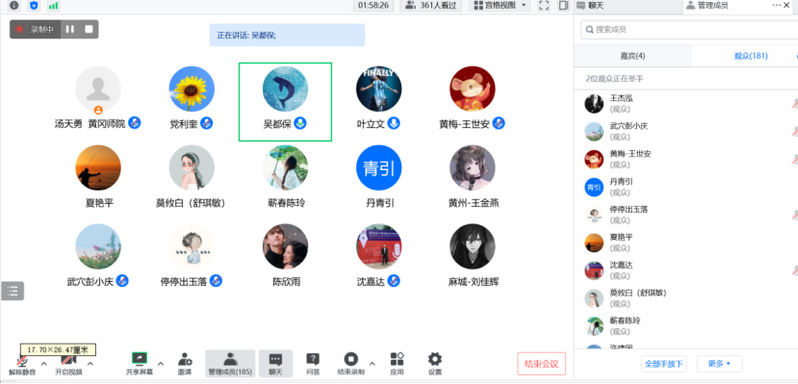Stop the recording with the square button

[89, 29]
